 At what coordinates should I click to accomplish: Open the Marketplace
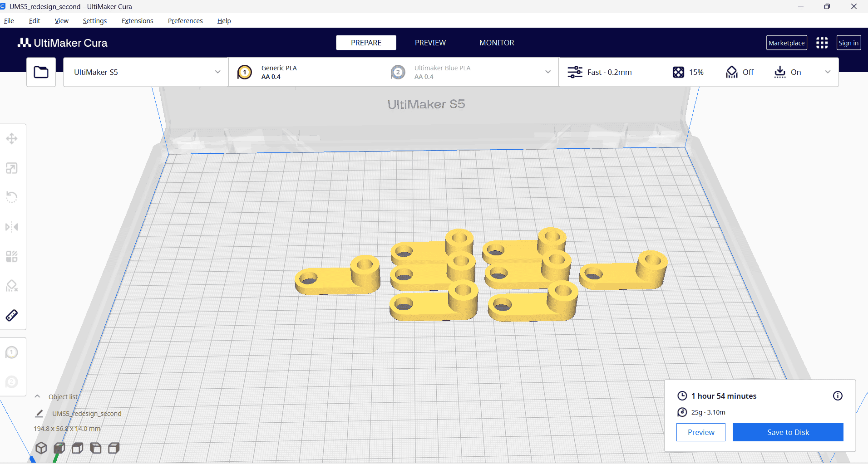[x=786, y=43]
